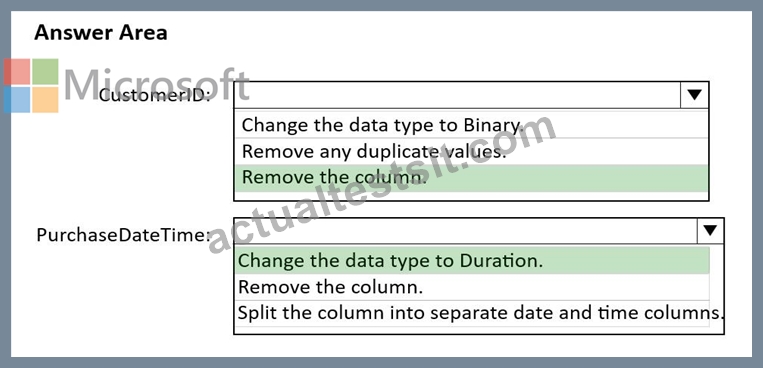Viewport: 763px width, 368px height.
Task: Expand the CustomerID dropdown arrow
Action: pyautogui.click(x=694, y=95)
